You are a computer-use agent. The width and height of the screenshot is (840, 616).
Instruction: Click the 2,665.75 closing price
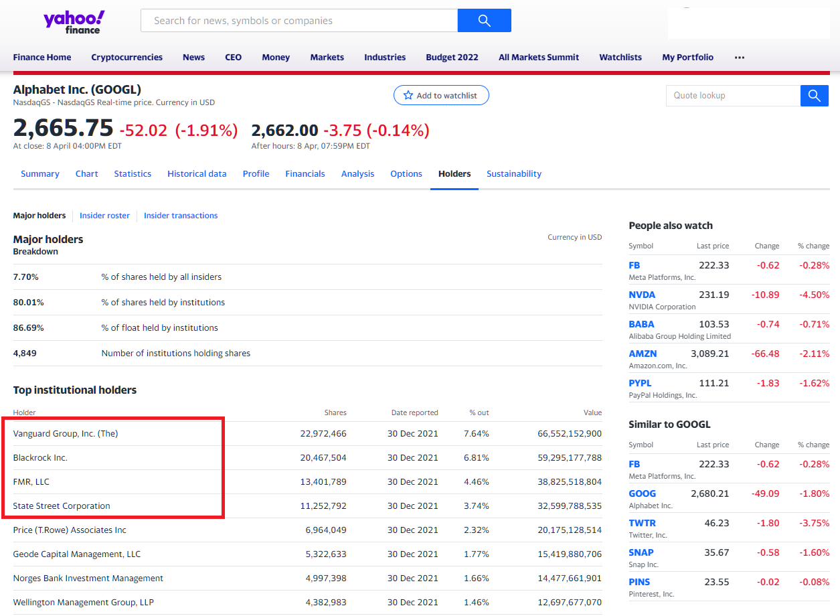(64, 128)
